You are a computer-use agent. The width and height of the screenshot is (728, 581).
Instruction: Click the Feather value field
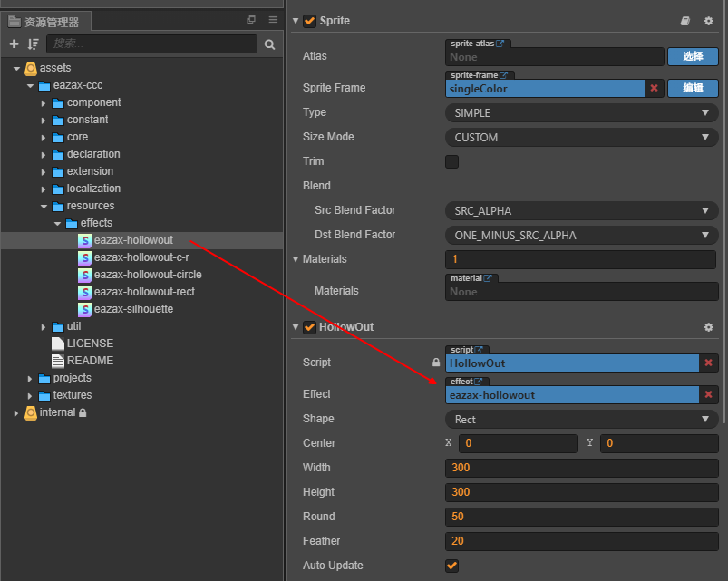tap(582, 541)
